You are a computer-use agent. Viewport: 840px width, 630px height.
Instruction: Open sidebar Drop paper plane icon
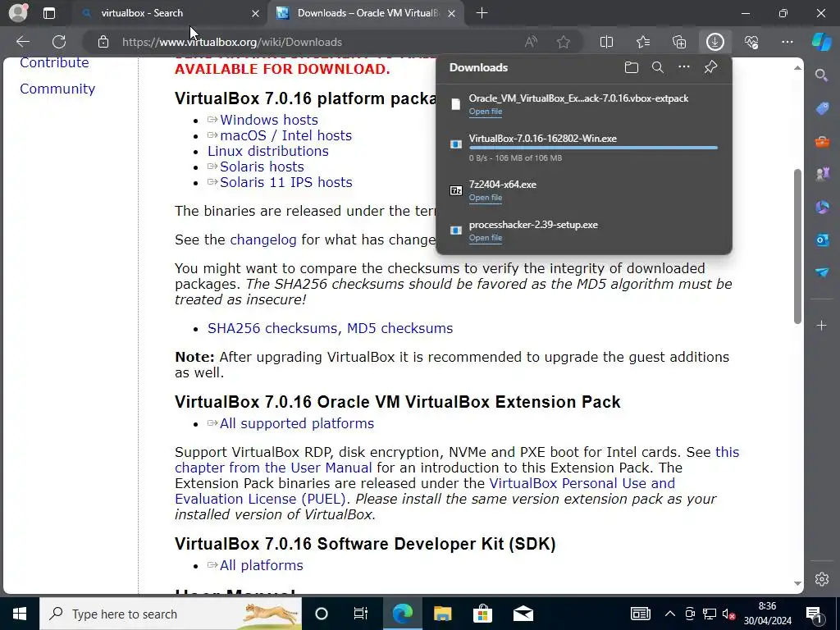[x=822, y=272]
